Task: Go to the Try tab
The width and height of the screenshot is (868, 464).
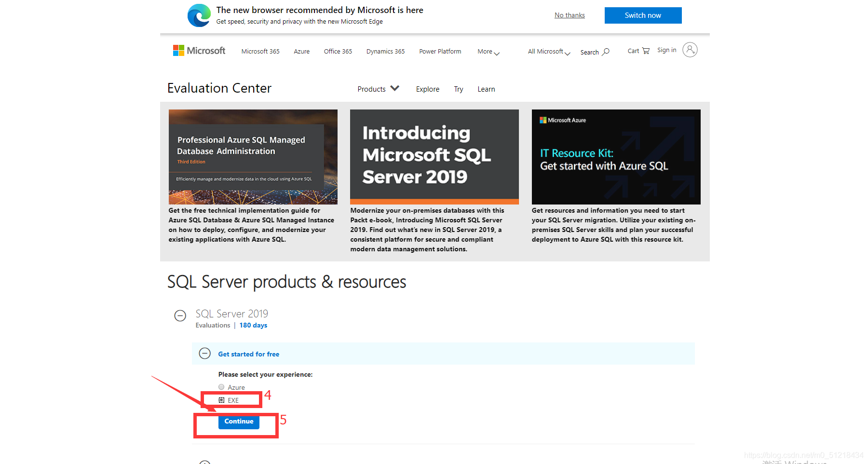Action: [x=459, y=89]
